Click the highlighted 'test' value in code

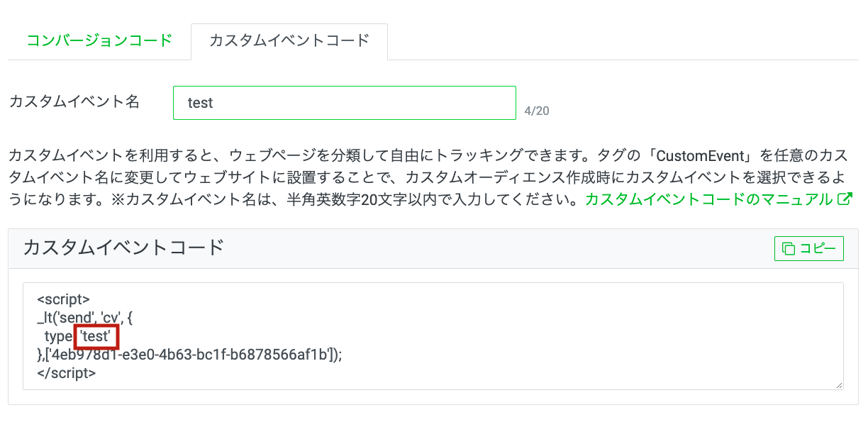[96, 335]
